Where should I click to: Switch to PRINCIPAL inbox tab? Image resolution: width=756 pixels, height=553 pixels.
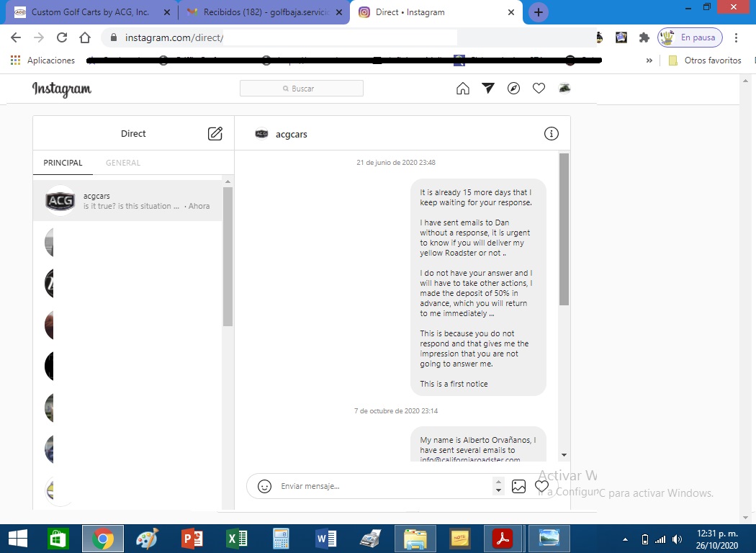click(63, 163)
